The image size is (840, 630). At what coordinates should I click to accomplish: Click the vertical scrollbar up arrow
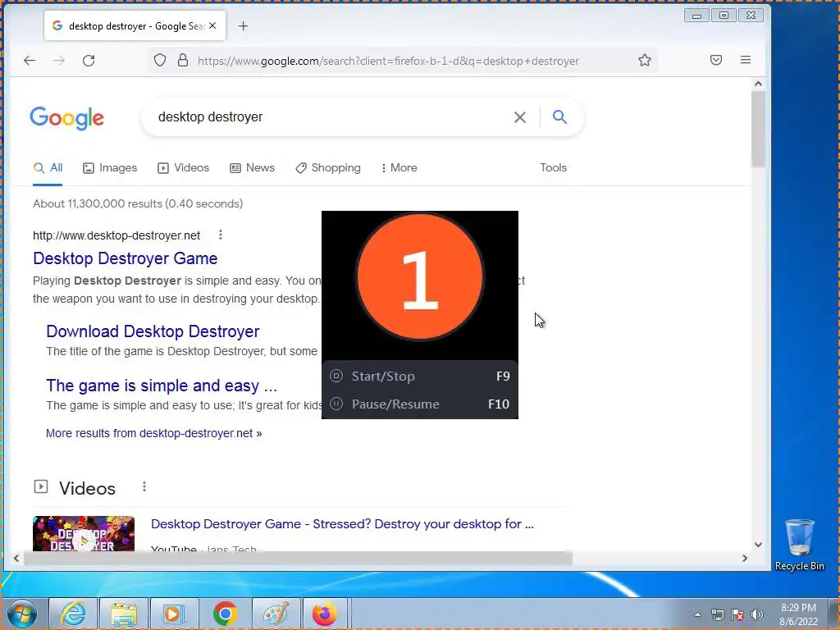(758, 84)
